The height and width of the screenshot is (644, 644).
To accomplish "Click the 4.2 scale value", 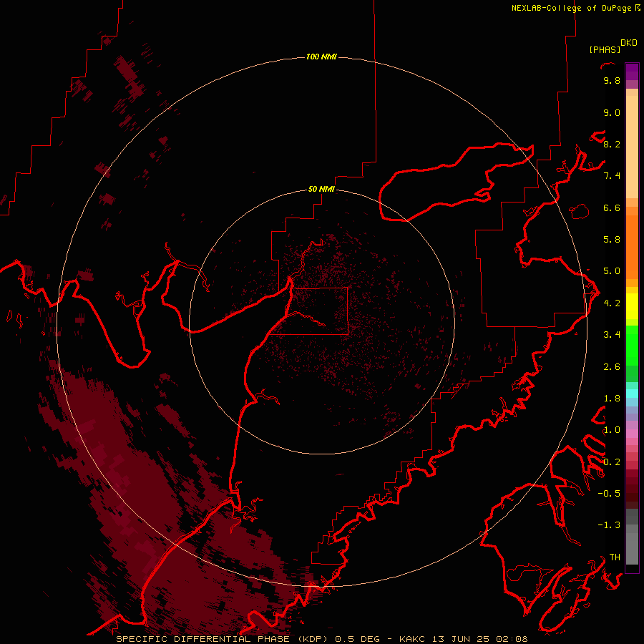I will (612, 303).
